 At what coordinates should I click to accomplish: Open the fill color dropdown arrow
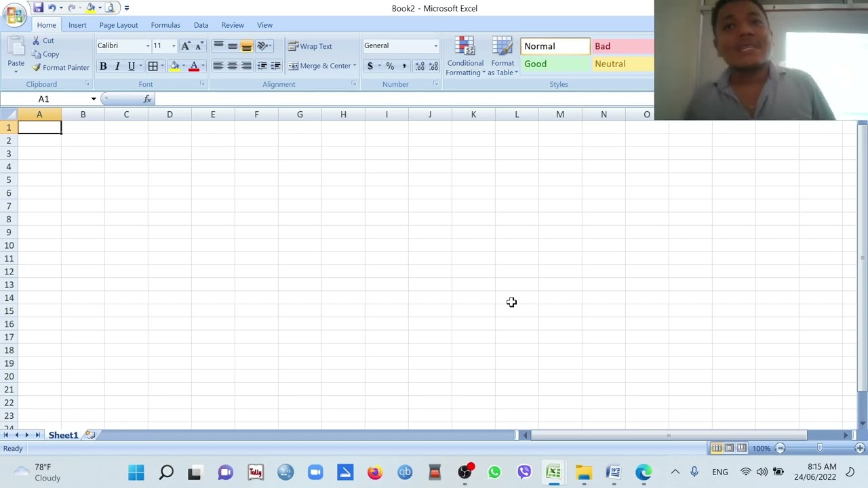click(184, 66)
